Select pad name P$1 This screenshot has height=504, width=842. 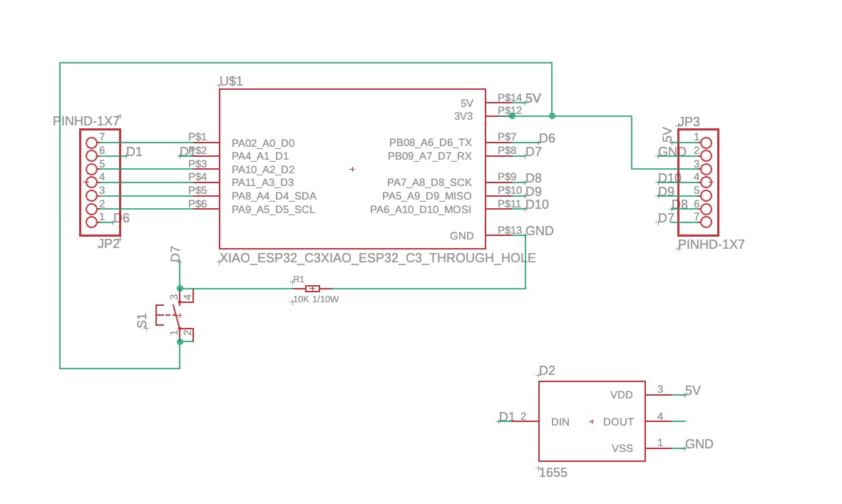click(197, 137)
